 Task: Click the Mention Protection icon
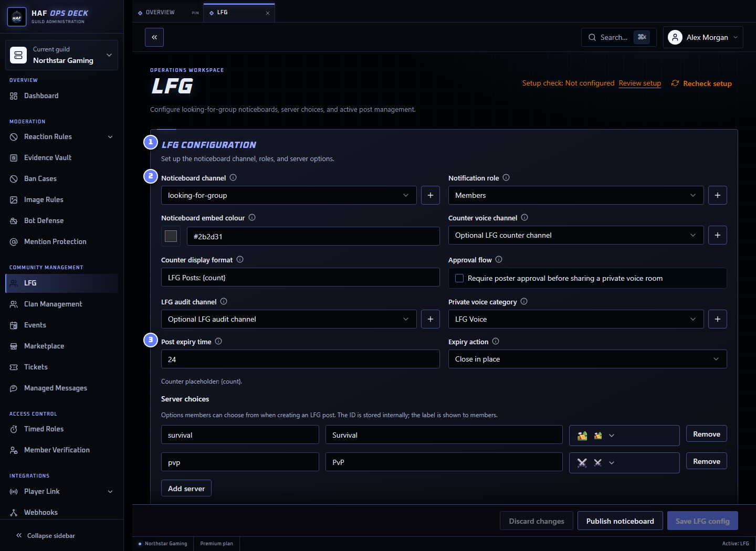tap(14, 242)
